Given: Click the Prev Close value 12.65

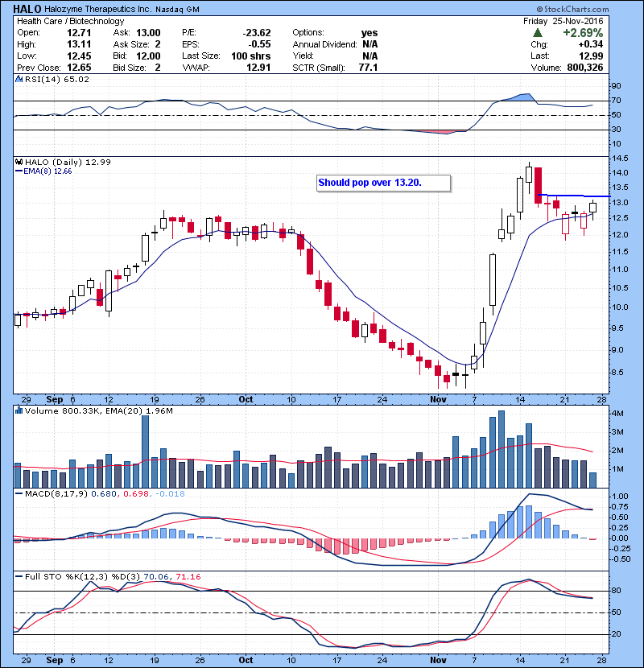Looking at the screenshot, I should point(79,68).
